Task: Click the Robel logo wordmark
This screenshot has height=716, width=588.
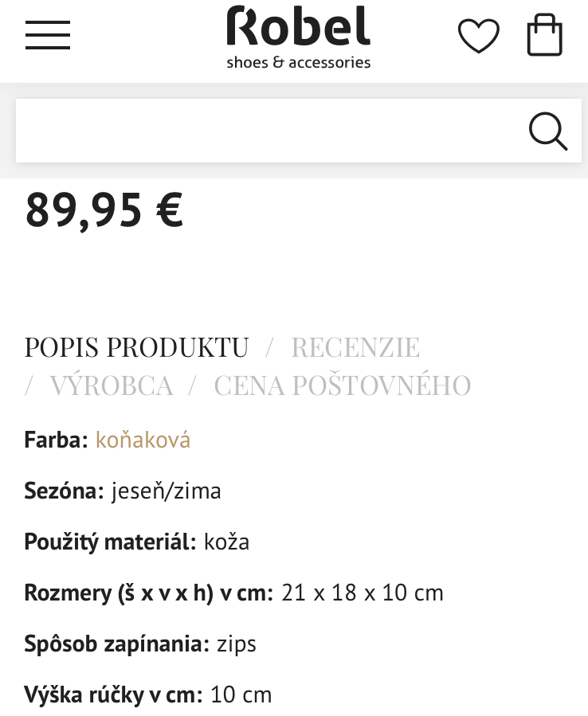Action: click(298, 27)
